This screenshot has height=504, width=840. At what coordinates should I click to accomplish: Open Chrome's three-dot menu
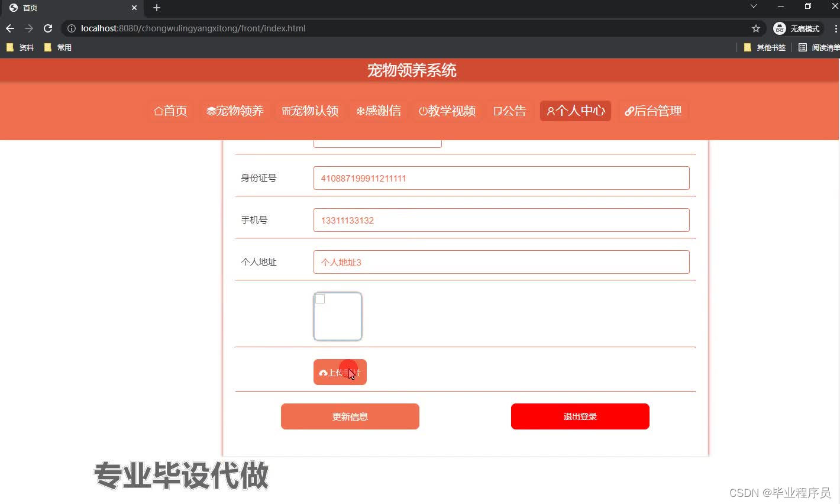pos(835,28)
